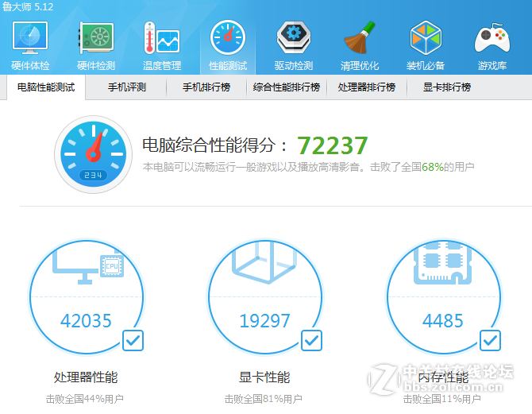Image resolution: width=532 pixels, height=414 pixels.
Task: Click the 68% percentage text
Action: (x=433, y=167)
